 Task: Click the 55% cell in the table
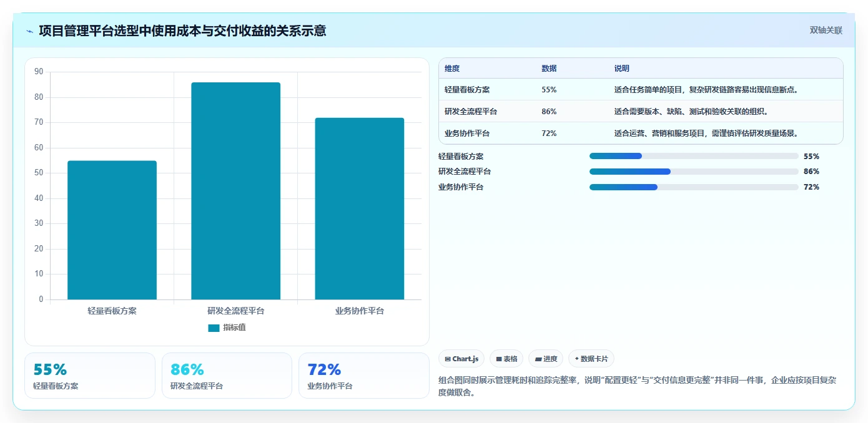tap(549, 90)
